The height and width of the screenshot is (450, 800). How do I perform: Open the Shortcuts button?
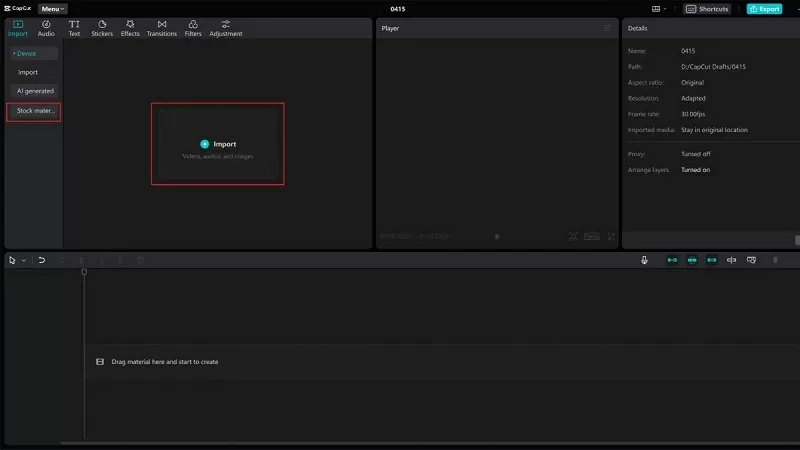[707, 9]
